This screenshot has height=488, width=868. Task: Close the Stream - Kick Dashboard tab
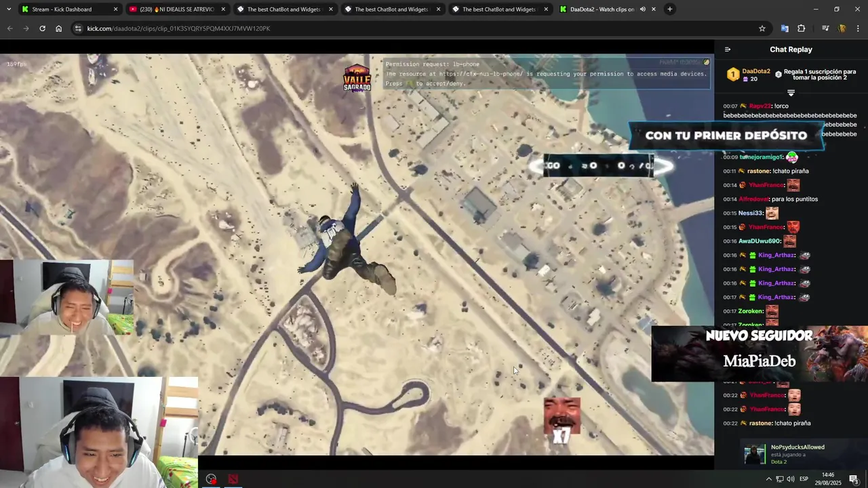tap(115, 9)
